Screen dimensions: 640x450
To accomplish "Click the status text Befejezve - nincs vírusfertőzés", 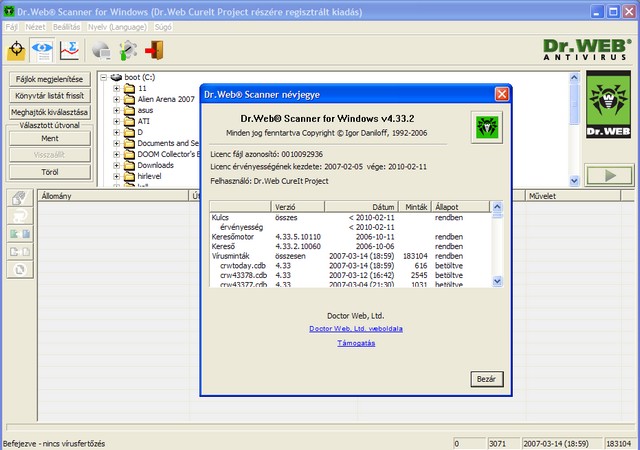I will click(54, 444).
